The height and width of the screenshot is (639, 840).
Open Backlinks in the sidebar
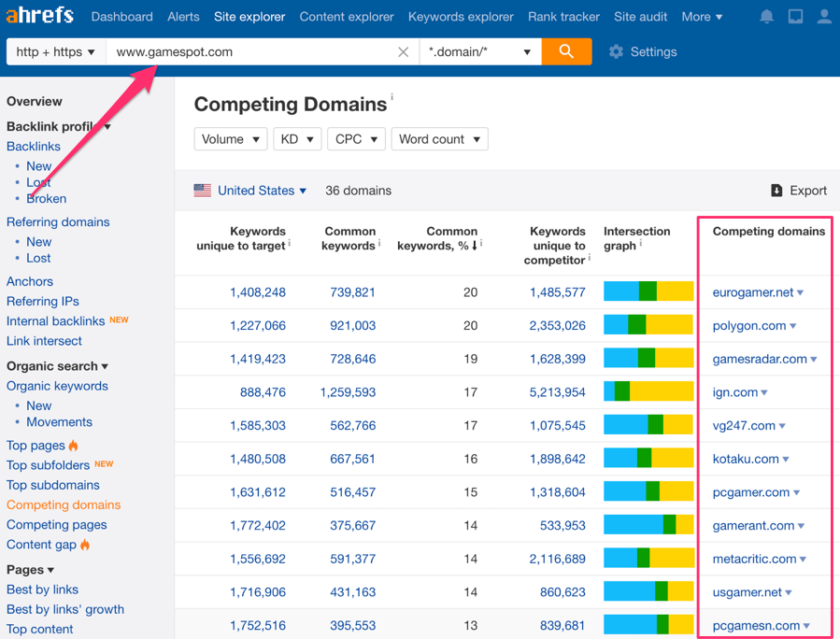point(34,147)
